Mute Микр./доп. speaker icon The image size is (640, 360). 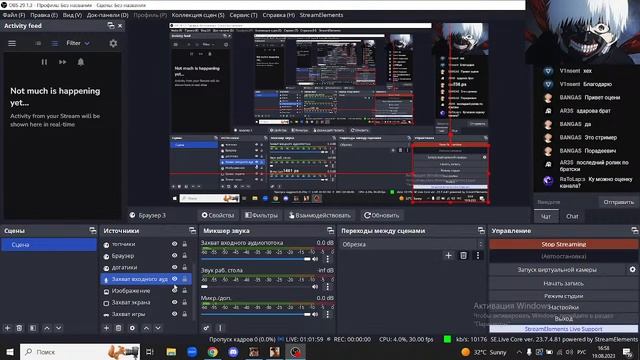pos(315,314)
